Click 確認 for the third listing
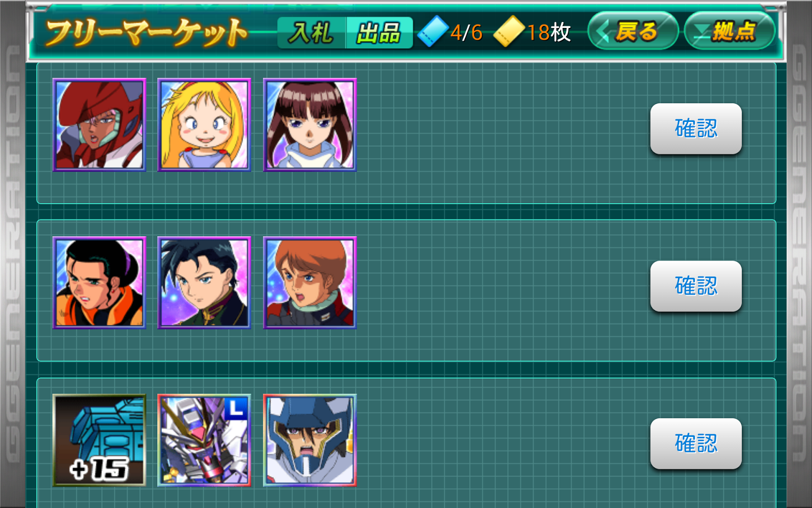 [696, 443]
